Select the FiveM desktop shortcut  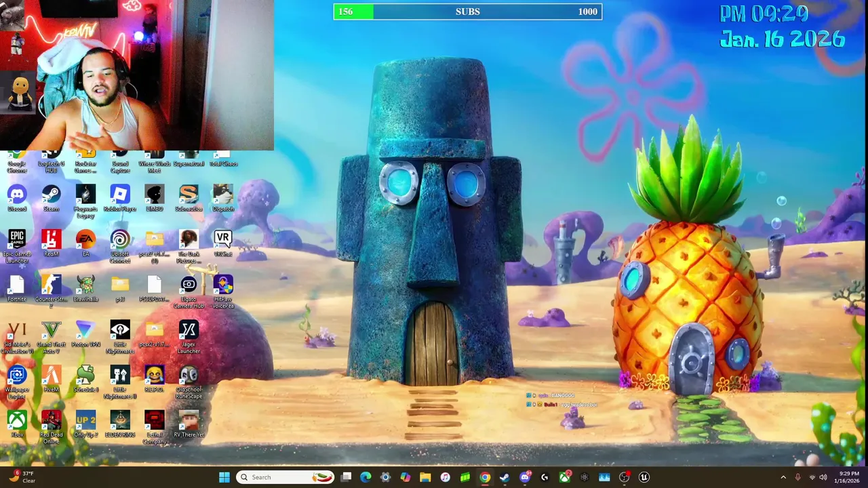point(51,378)
